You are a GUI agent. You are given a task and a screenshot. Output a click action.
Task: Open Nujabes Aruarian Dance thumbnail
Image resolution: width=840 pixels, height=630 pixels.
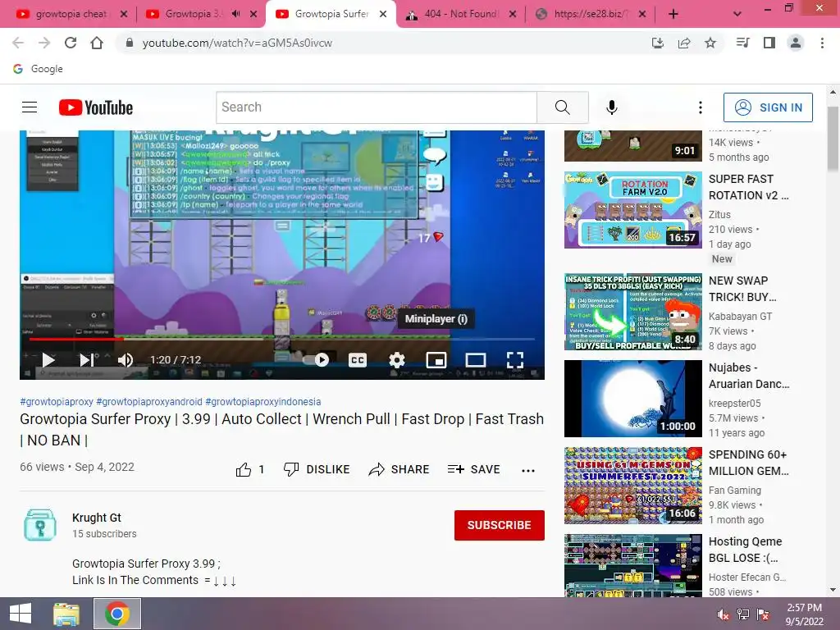tap(632, 399)
